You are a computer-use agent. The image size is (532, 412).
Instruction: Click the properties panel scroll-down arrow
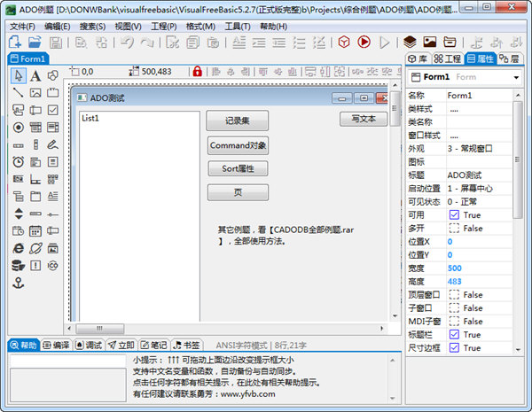pyautogui.click(x=518, y=350)
